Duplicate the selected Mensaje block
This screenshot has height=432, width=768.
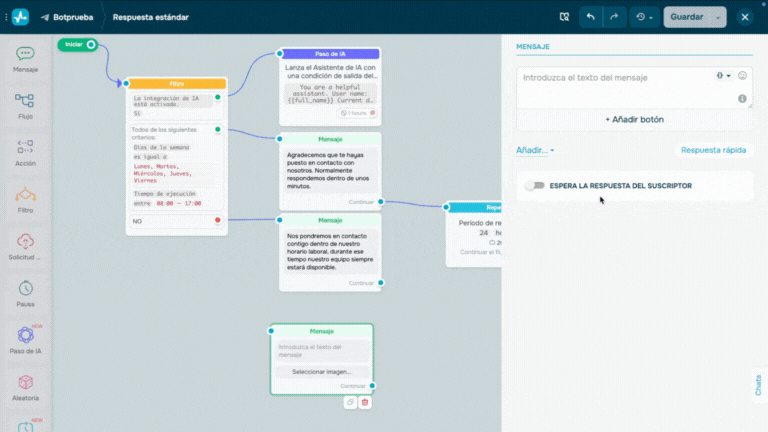tap(350, 402)
